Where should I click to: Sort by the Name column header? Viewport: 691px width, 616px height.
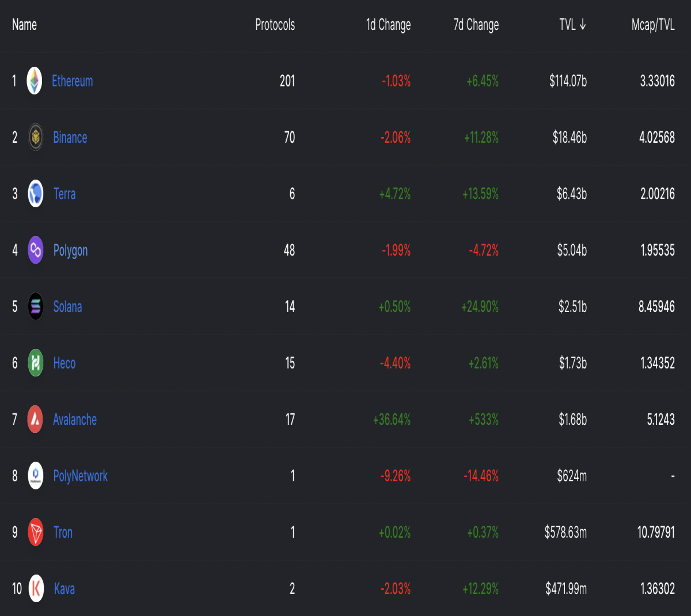click(x=24, y=25)
